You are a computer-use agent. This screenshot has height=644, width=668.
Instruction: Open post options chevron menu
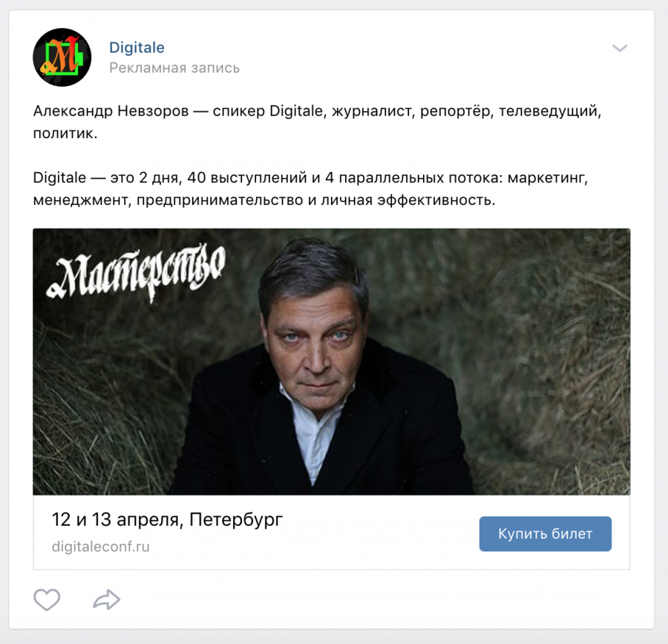620,48
